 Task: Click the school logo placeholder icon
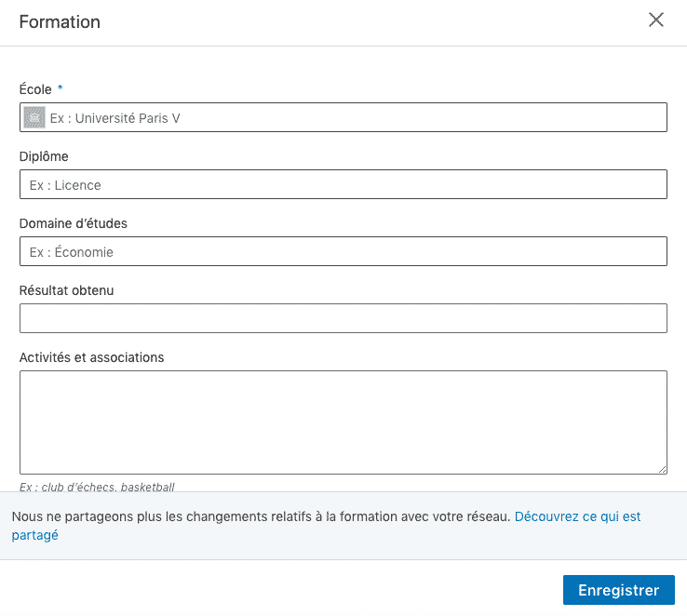point(34,117)
